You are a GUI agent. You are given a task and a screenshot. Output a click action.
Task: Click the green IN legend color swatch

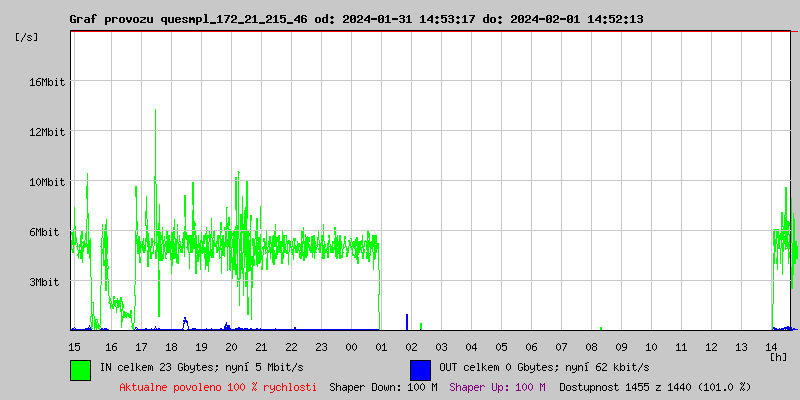(x=80, y=369)
